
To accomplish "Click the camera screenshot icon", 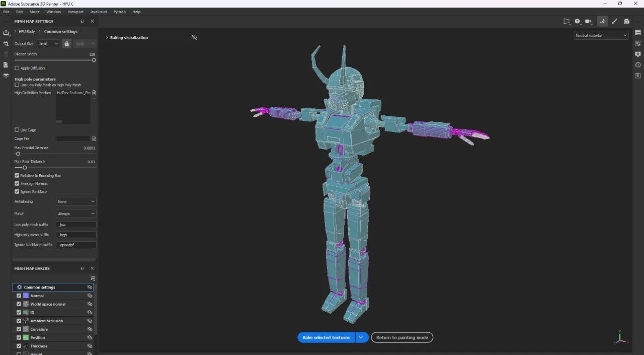I will click(x=626, y=21).
